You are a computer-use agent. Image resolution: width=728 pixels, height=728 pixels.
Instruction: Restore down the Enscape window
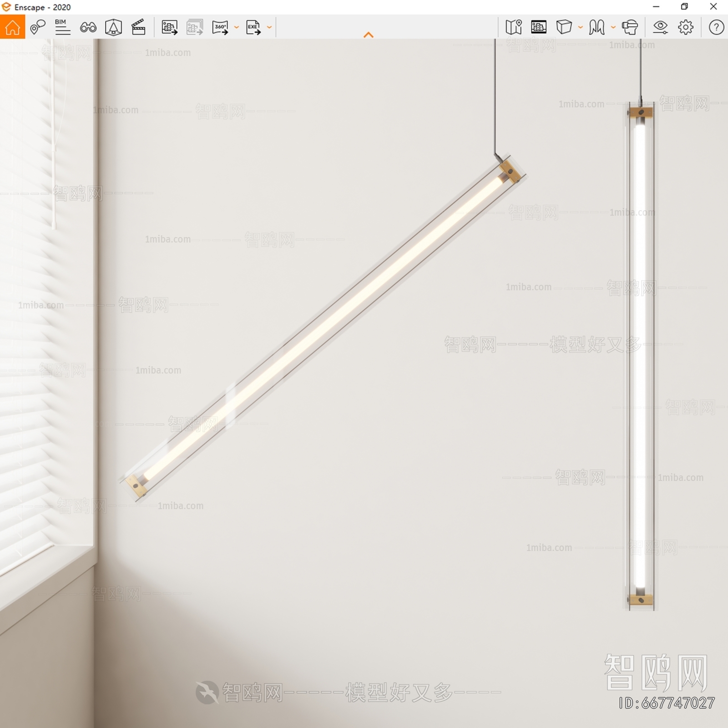point(684,7)
